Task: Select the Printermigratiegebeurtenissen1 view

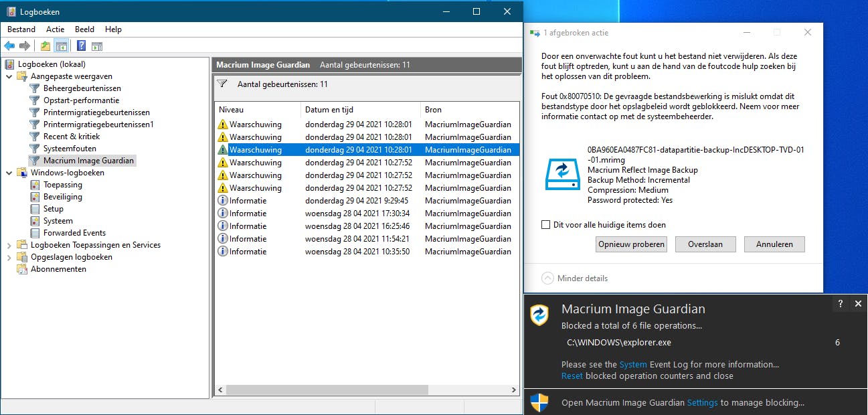Action: 98,124
